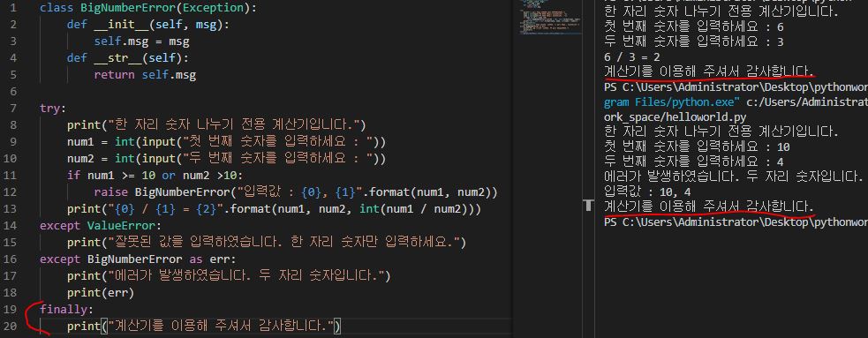Click line number 6 in the gutter
The width and height of the screenshot is (868, 338).
pos(13,91)
